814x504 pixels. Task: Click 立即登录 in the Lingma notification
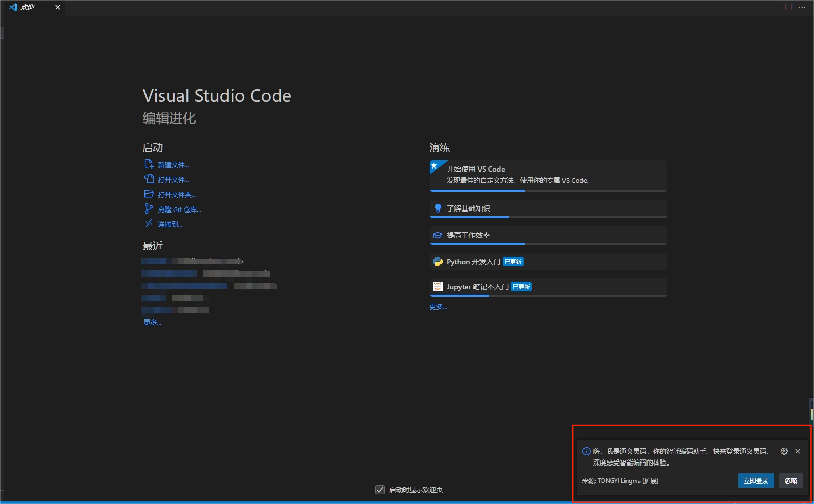(756, 481)
